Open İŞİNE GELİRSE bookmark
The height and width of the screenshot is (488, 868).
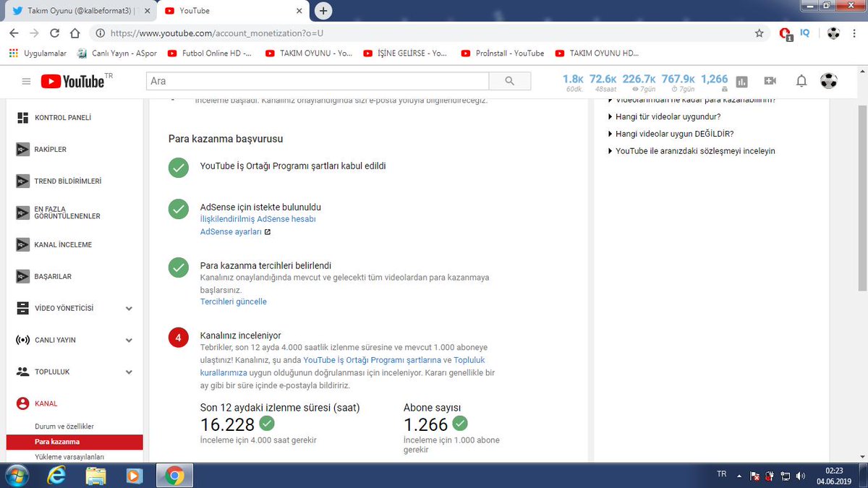[x=405, y=53]
